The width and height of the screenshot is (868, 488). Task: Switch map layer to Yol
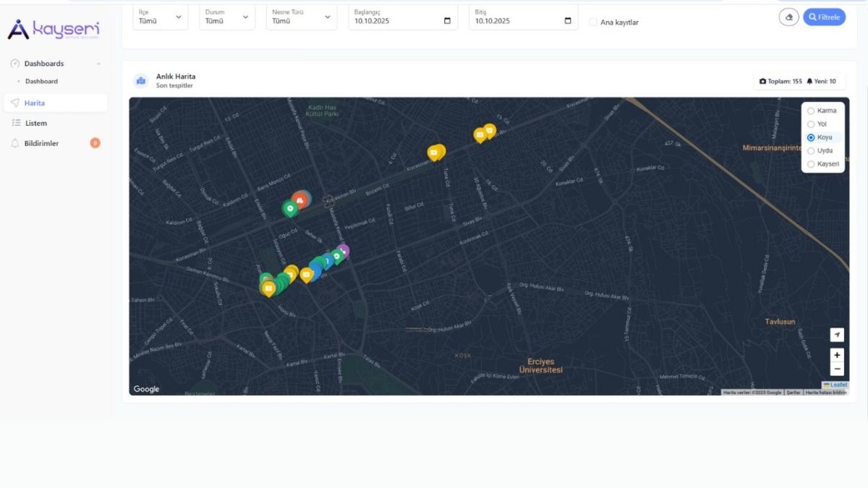[811, 124]
